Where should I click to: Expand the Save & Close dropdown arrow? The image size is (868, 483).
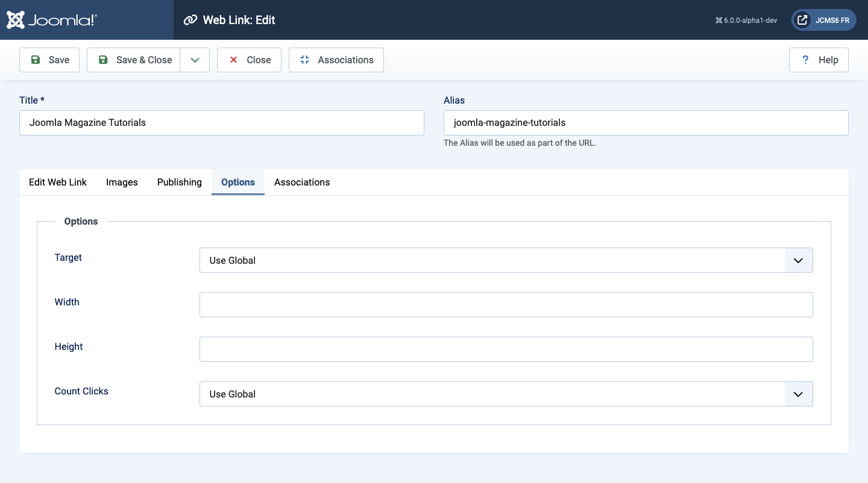(195, 60)
